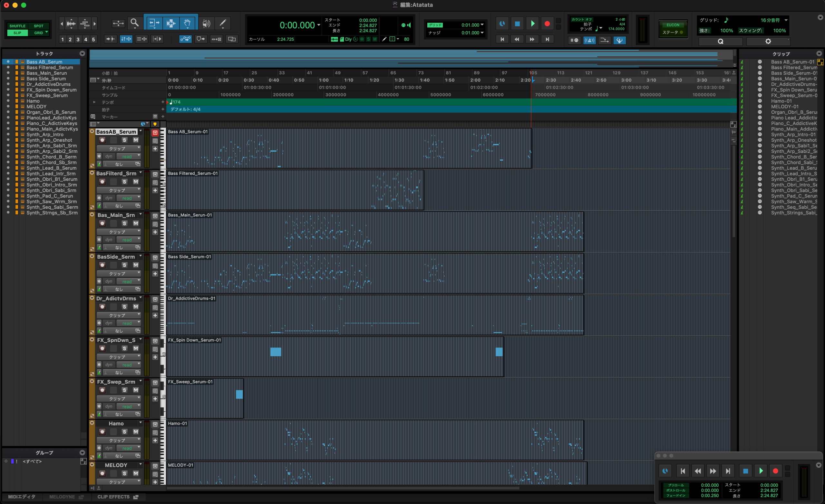Switch to MELODYNE tab
This screenshot has height=504, width=825.
click(66, 497)
